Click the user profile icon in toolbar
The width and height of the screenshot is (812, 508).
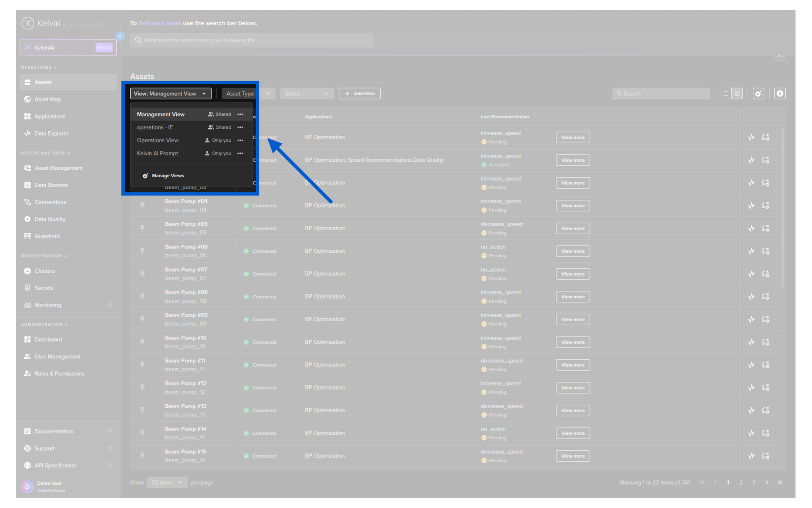pos(780,94)
